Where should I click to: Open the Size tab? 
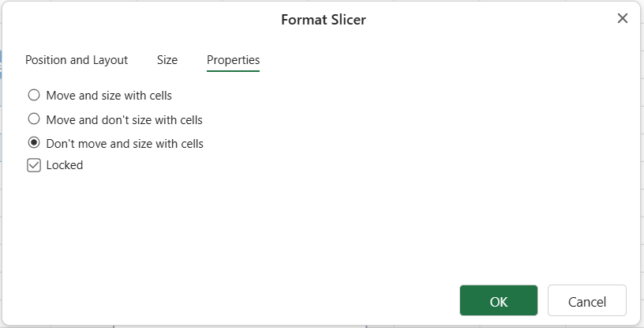coord(167,60)
